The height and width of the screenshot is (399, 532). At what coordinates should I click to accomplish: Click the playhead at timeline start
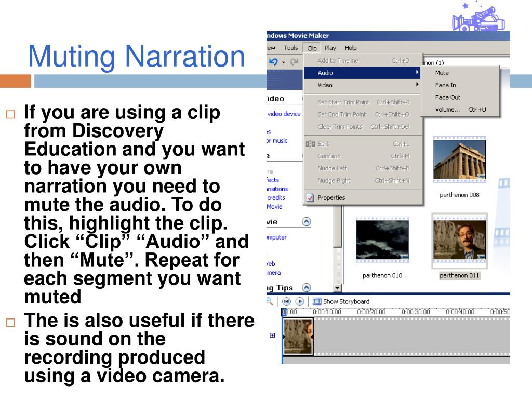click(284, 312)
